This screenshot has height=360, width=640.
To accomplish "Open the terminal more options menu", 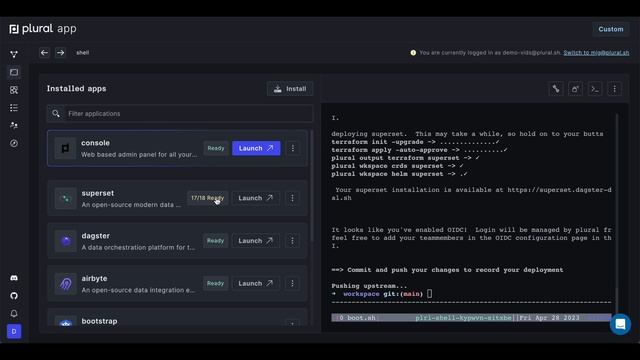I will pos(615,89).
